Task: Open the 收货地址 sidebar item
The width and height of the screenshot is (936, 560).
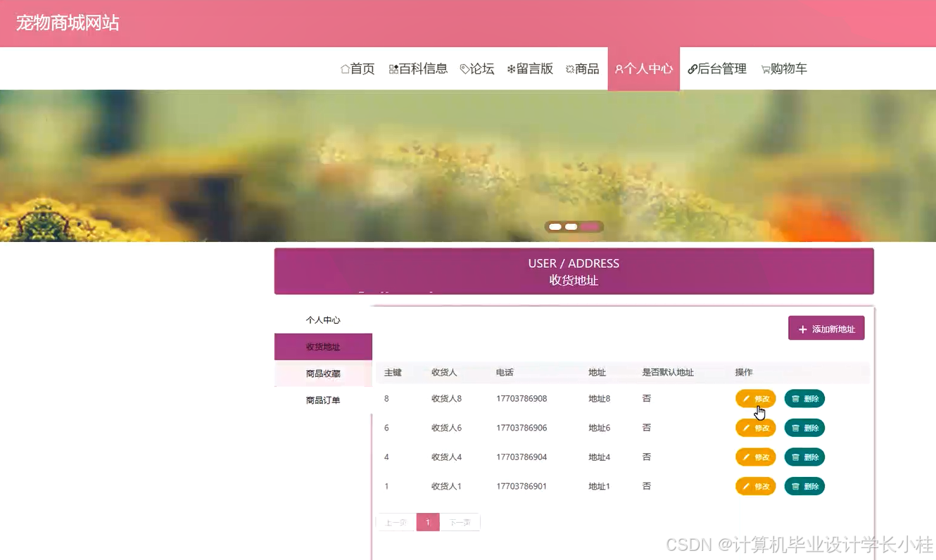Action: 323,346
